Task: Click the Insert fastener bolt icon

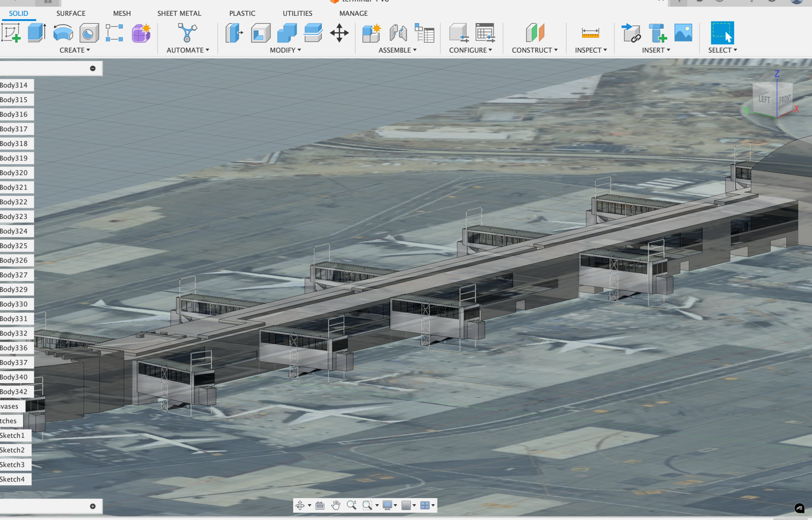Action: pyautogui.click(x=657, y=33)
